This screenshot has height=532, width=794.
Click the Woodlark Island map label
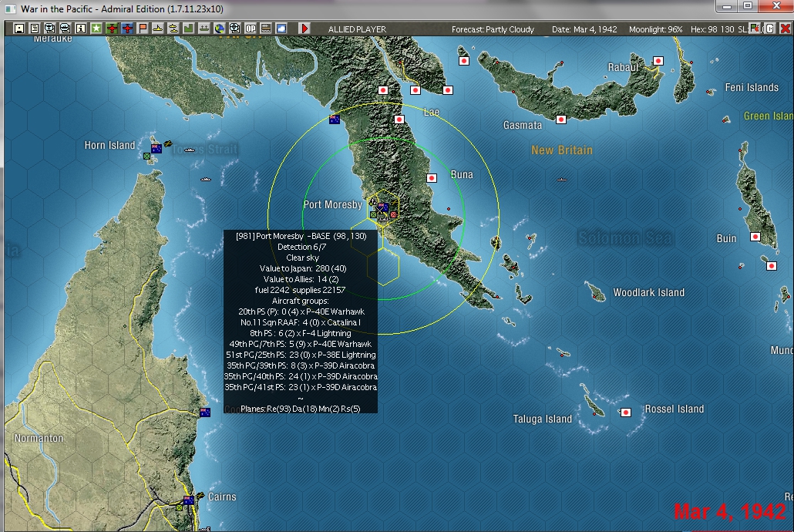[x=648, y=292]
